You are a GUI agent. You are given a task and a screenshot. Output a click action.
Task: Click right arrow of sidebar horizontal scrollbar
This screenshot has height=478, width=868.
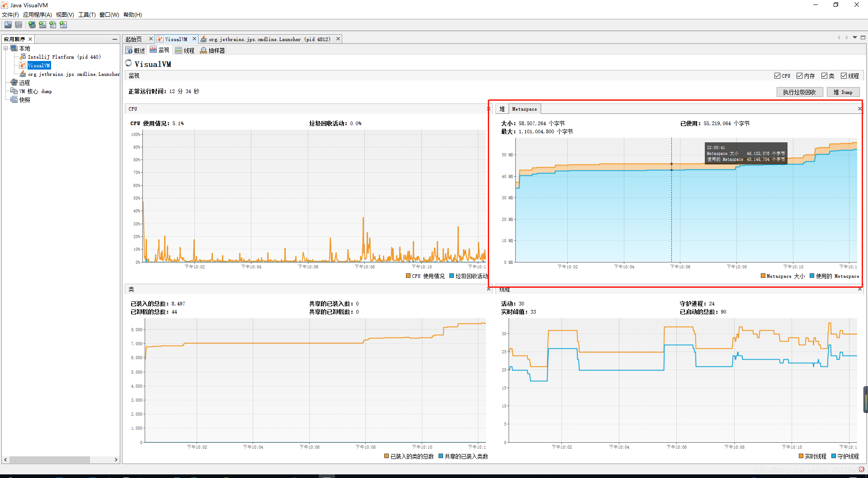(x=116, y=459)
